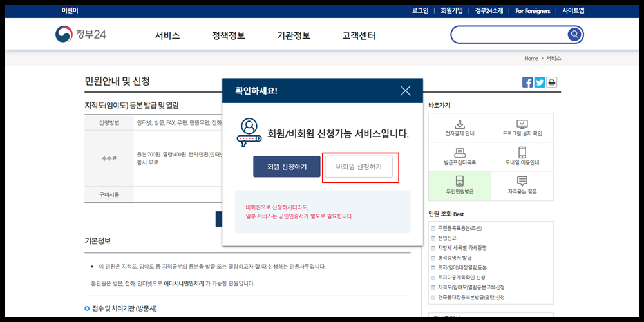Click the 민원 조회 Best heading
644x322 pixels.
click(x=446, y=214)
